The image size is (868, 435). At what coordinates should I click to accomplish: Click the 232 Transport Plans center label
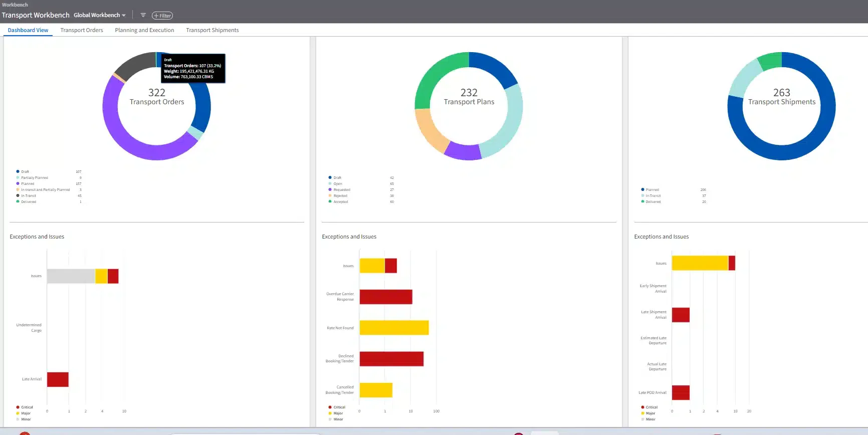pyautogui.click(x=469, y=97)
